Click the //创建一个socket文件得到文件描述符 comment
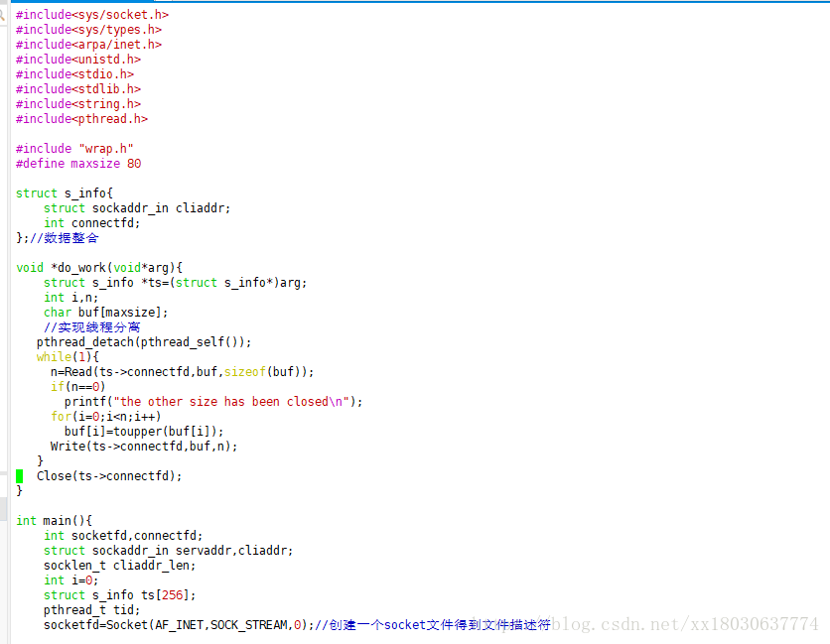 coord(433,625)
